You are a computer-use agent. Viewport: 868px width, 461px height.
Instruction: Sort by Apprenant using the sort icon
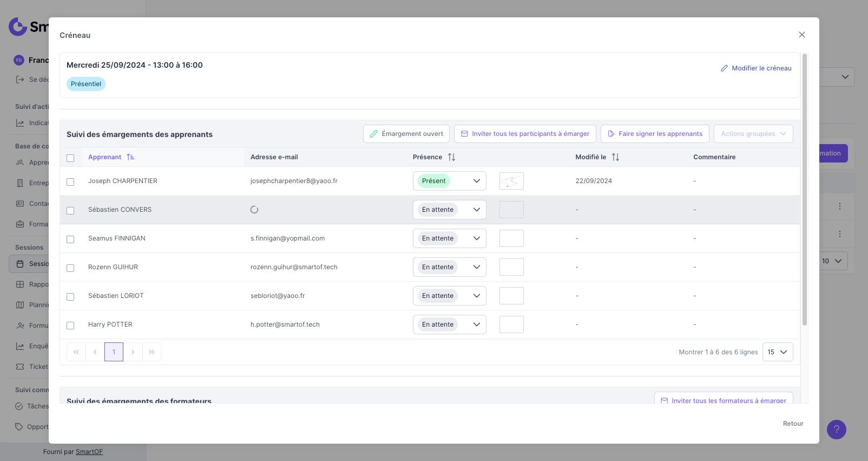[130, 157]
